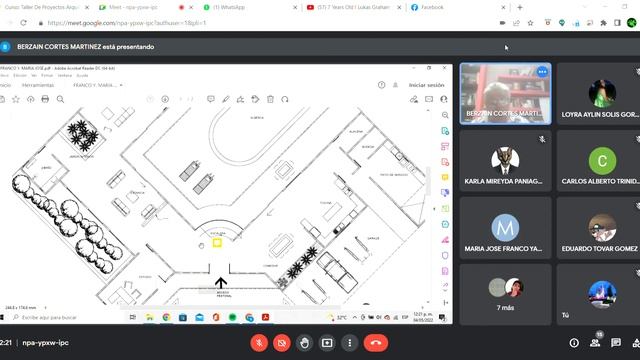The image size is (640, 360).
Task: Select LOYRA AYLIN SOLIS participant tile
Action: [599, 94]
